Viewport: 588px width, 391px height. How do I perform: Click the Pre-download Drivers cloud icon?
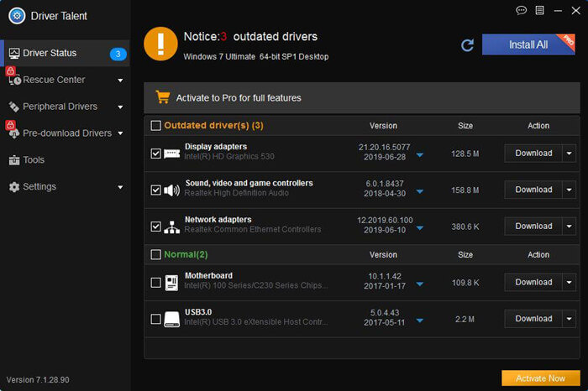14,133
